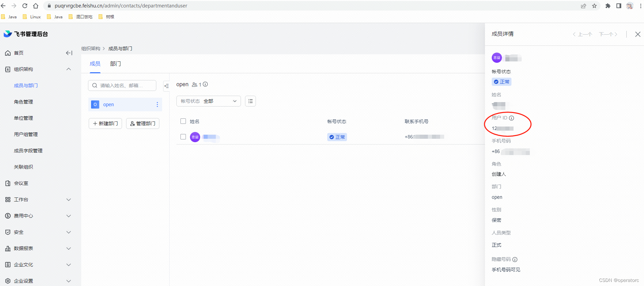Click the browser forward arrow

[x=14, y=6]
